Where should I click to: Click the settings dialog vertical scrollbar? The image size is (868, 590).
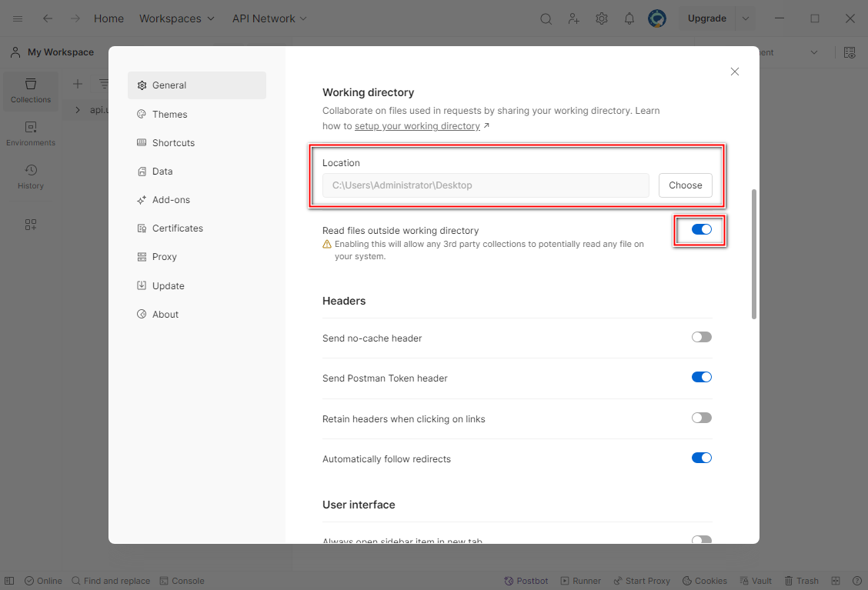pos(754,254)
